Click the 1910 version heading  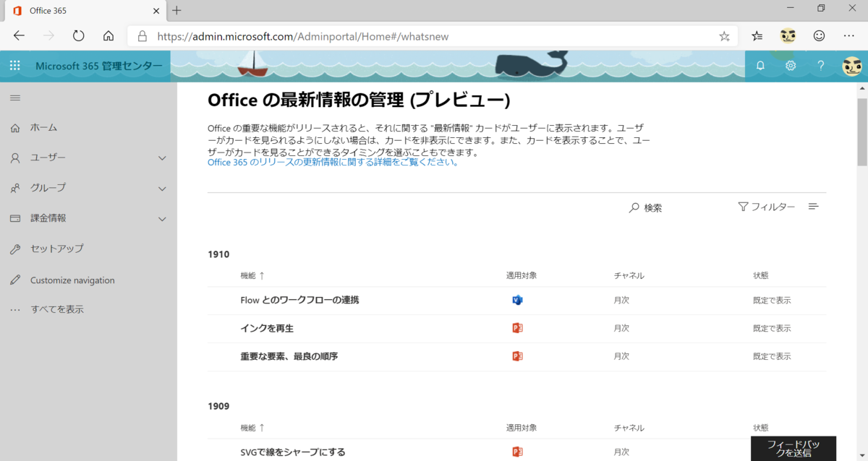(218, 254)
